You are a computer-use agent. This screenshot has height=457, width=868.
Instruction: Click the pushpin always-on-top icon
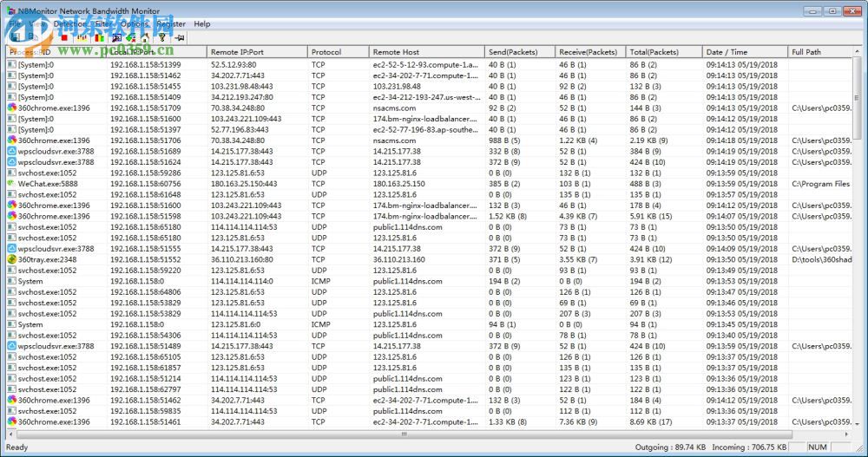[x=180, y=37]
